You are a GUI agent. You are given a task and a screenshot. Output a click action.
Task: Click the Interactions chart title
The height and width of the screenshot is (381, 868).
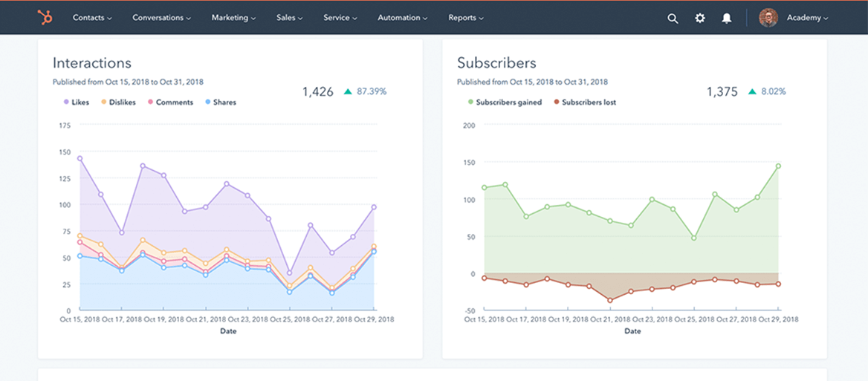click(92, 63)
